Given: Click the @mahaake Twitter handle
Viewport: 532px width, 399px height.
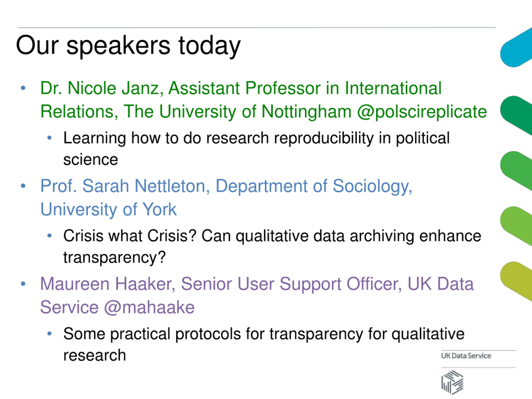Looking at the screenshot, I should 149,307.
